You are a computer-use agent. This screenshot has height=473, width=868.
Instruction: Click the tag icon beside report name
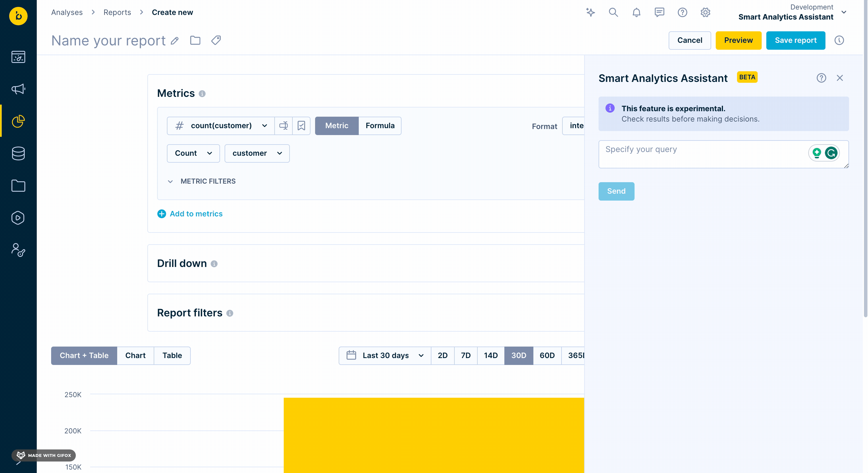(x=216, y=41)
